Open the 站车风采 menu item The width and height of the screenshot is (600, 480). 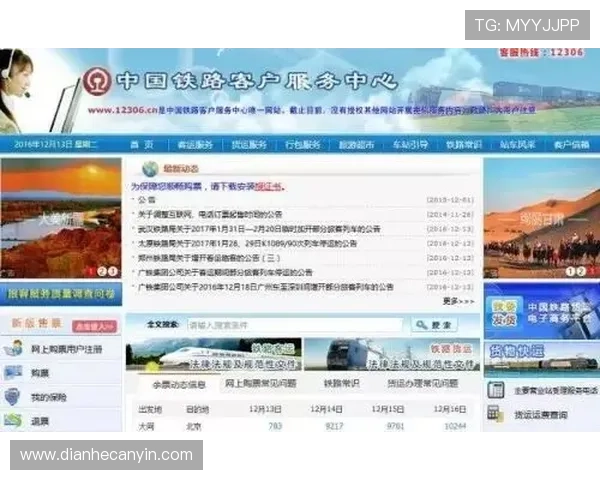tap(518, 145)
